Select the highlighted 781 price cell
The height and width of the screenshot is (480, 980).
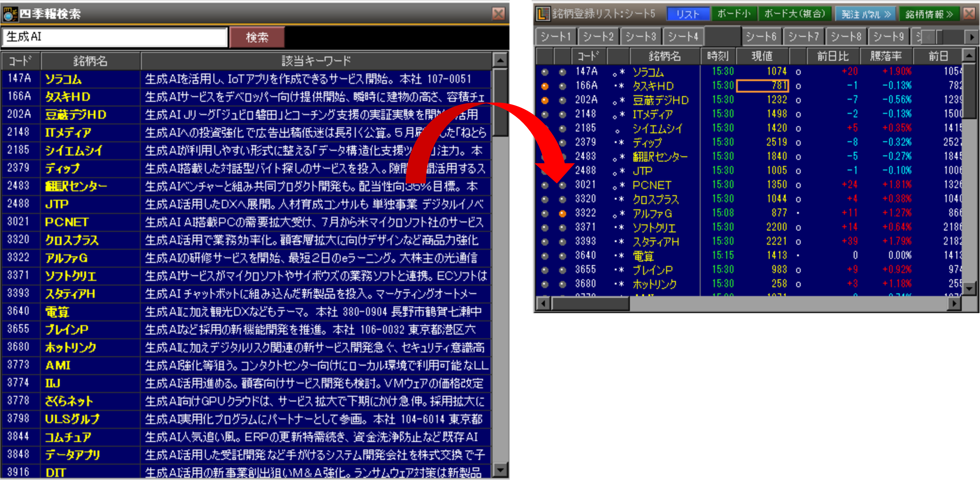click(x=763, y=86)
